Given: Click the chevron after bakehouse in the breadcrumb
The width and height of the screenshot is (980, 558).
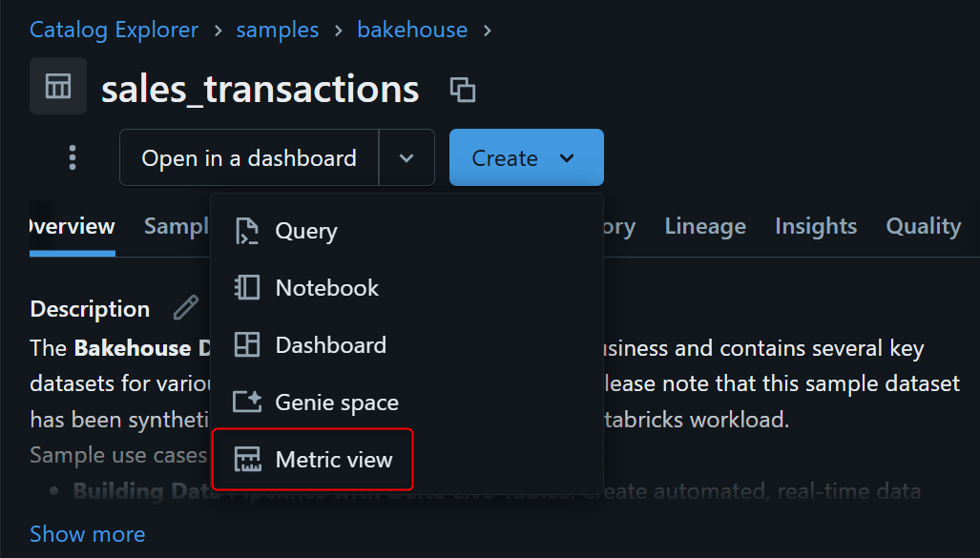Looking at the screenshot, I should click(488, 31).
